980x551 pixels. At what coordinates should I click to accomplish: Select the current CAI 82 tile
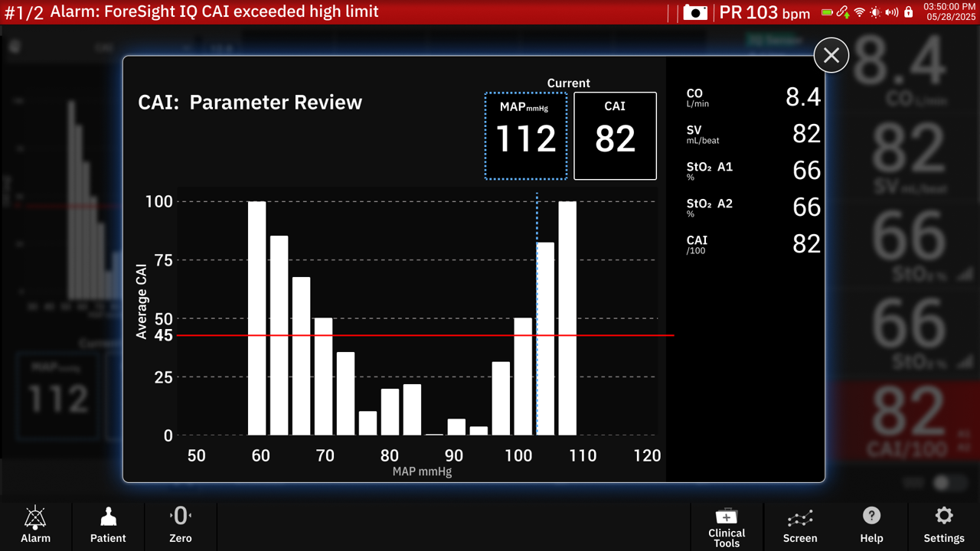615,136
